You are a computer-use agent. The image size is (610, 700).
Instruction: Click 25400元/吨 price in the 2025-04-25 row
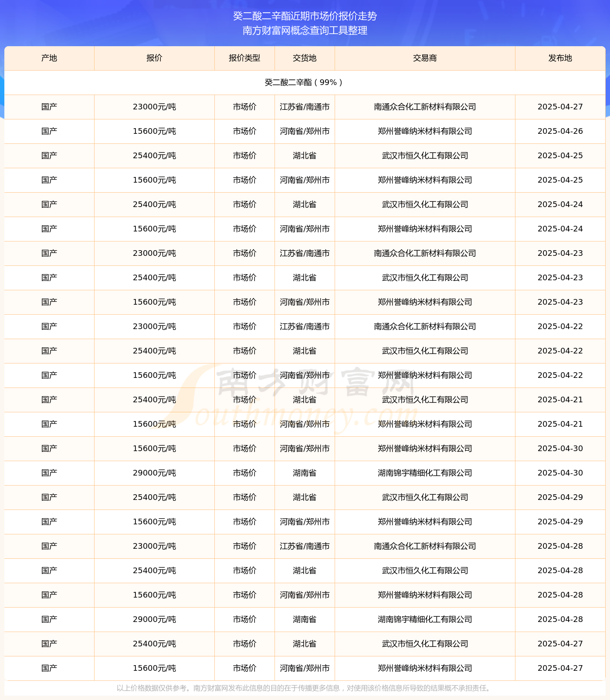coord(154,156)
